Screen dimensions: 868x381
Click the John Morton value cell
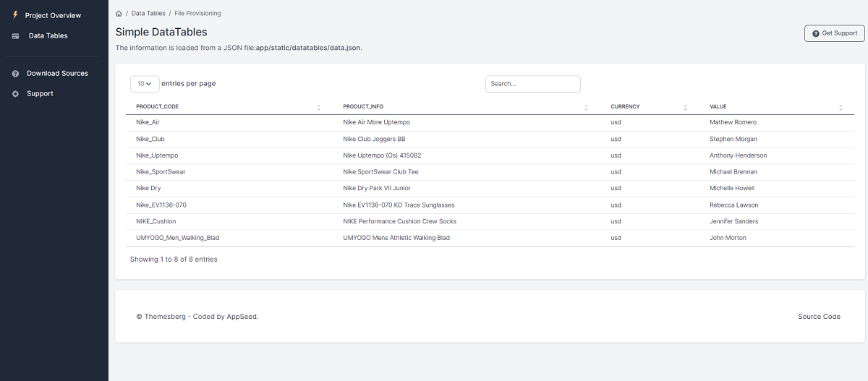(728, 238)
